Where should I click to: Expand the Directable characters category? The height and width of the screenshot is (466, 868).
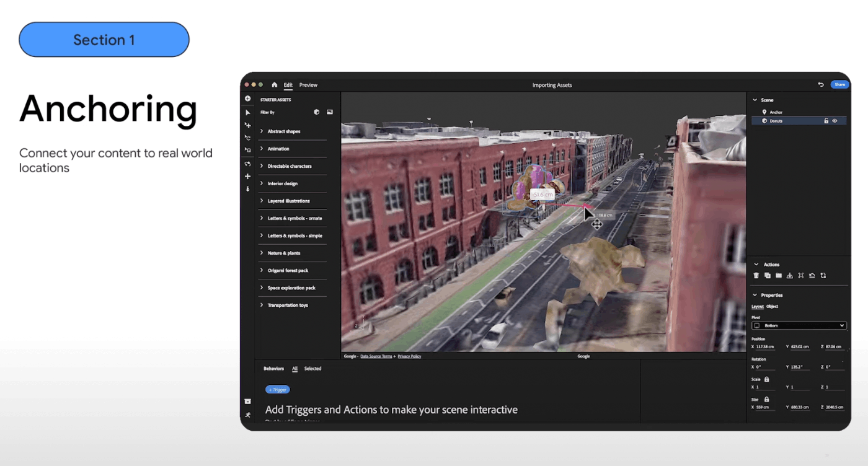pos(288,166)
